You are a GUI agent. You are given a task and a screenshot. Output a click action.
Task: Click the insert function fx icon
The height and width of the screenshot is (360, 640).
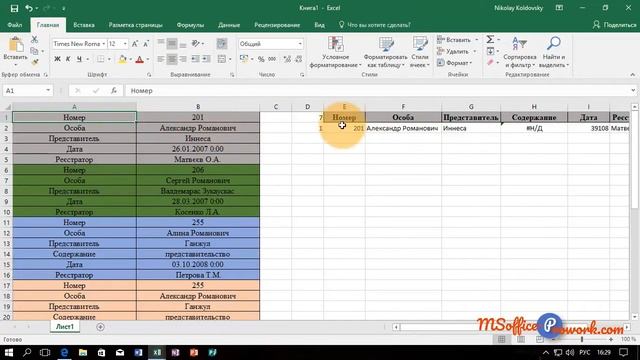tap(114, 91)
